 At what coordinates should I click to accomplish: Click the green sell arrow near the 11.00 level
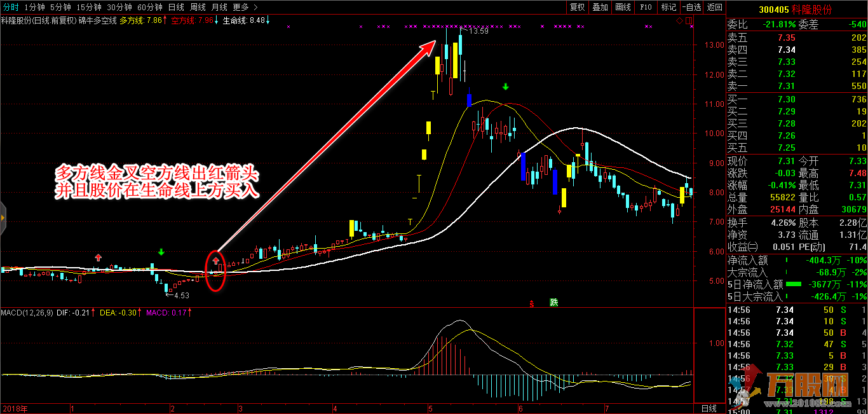pos(506,87)
